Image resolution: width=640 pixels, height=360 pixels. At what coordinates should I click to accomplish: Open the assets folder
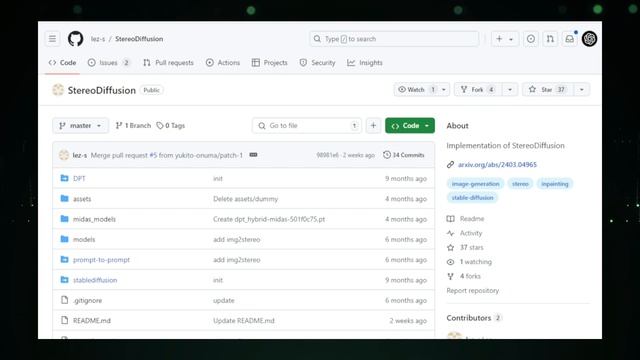[x=82, y=199]
